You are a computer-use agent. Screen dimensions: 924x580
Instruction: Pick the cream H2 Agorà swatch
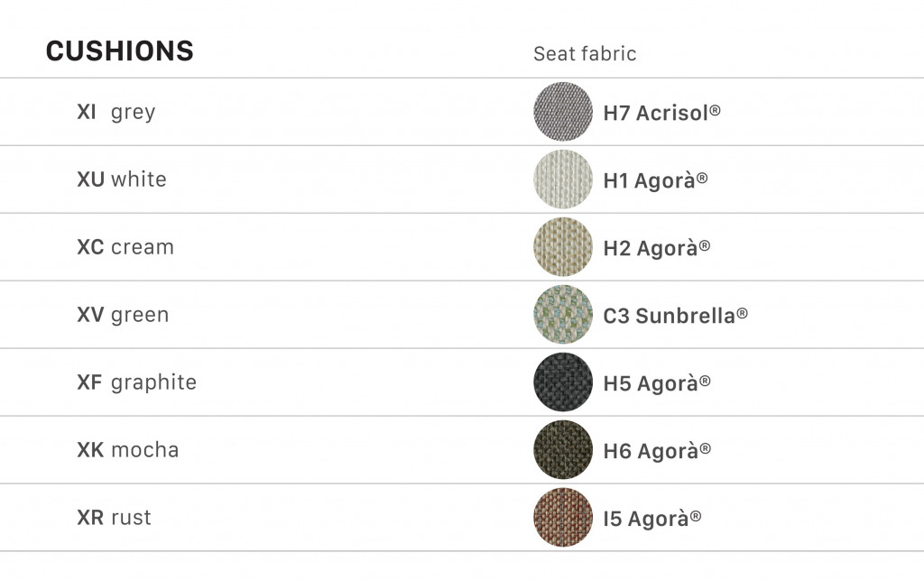pyautogui.click(x=563, y=247)
